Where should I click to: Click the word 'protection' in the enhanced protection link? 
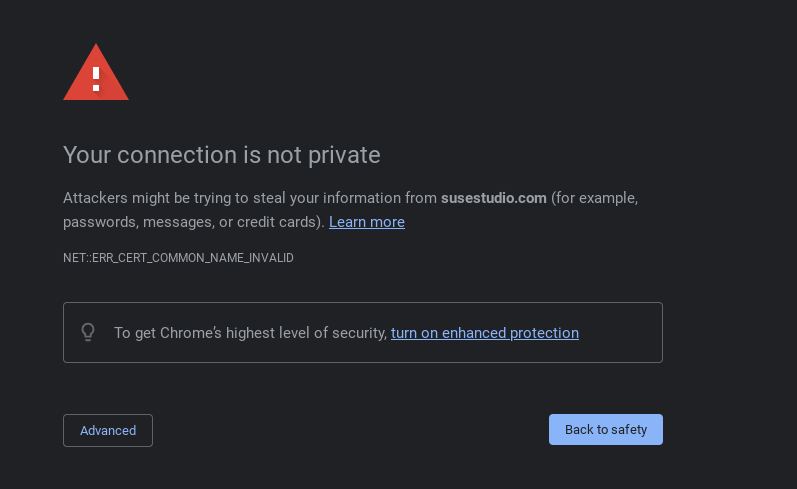(544, 333)
